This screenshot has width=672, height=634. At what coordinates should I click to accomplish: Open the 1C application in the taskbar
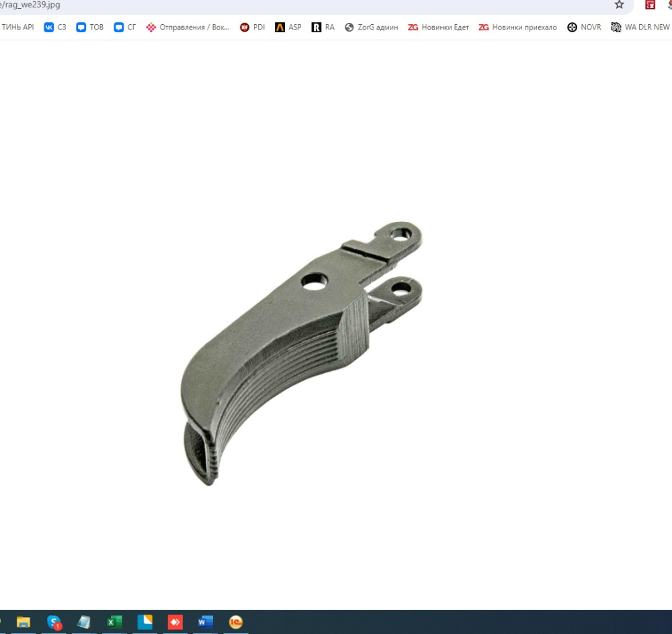pyautogui.click(x=236, y=622)
